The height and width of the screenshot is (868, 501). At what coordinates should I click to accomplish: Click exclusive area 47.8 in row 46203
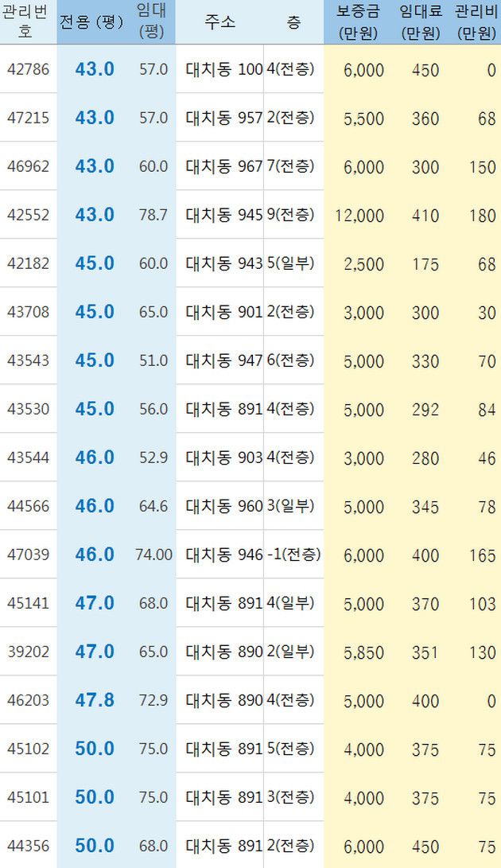point(95,700)
